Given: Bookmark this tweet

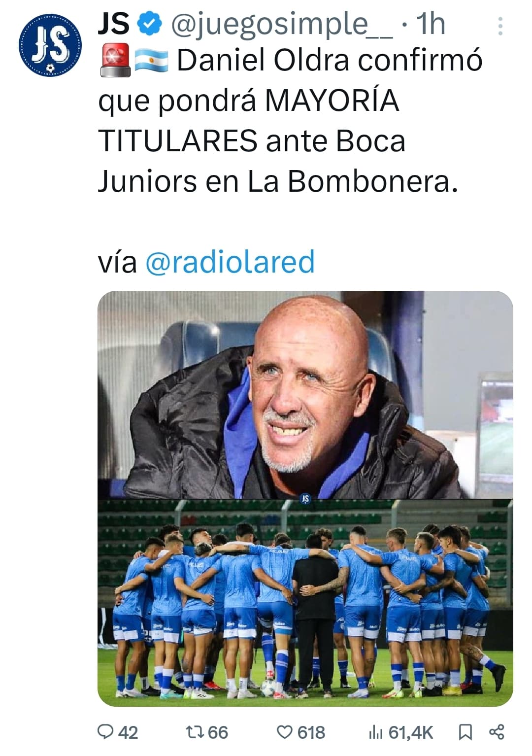Looking at the screenshot, I should [x=465, y=732].
